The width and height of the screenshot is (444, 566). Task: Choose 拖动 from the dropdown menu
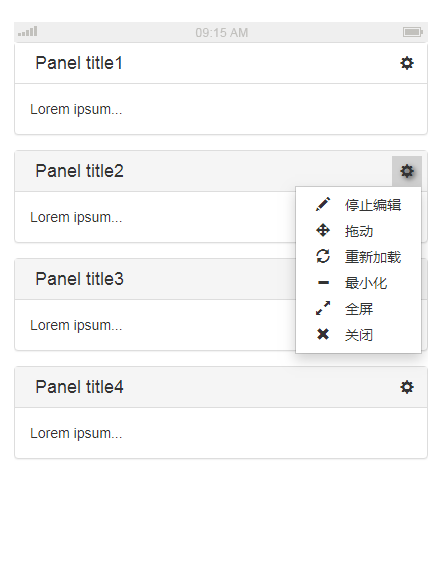point(359,231)
